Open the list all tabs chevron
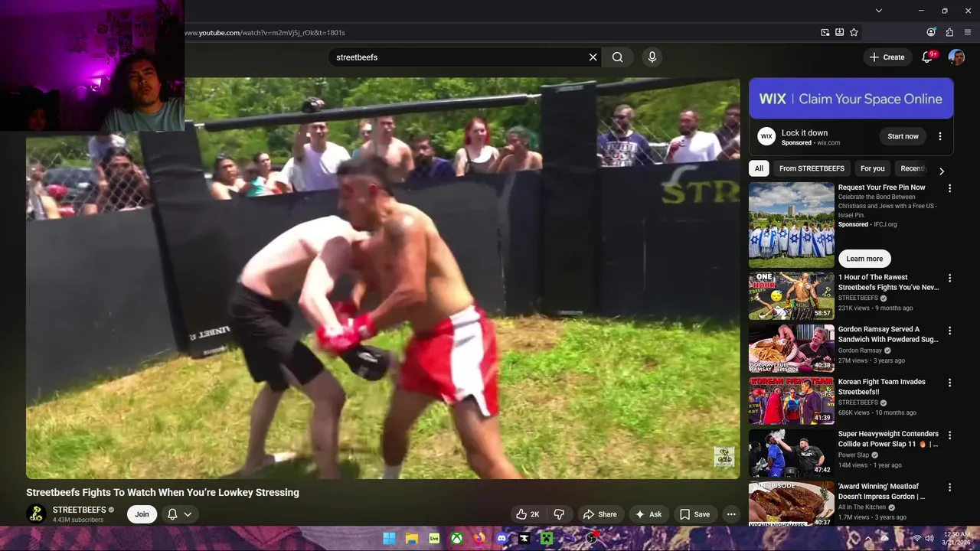980x551 pixels. [879, 11]
